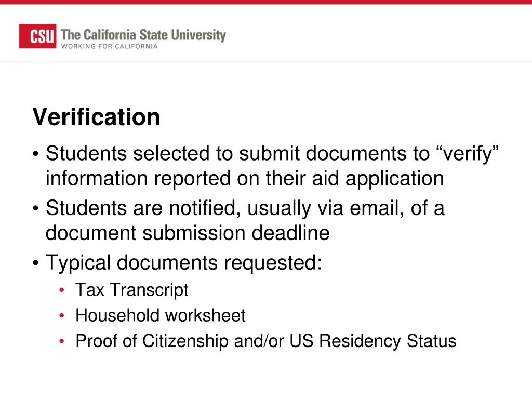Image resolution: width=532 pixels, height=399 pixels.
Task: Click the gray divider line under header
Action: (x=266, y=62)
